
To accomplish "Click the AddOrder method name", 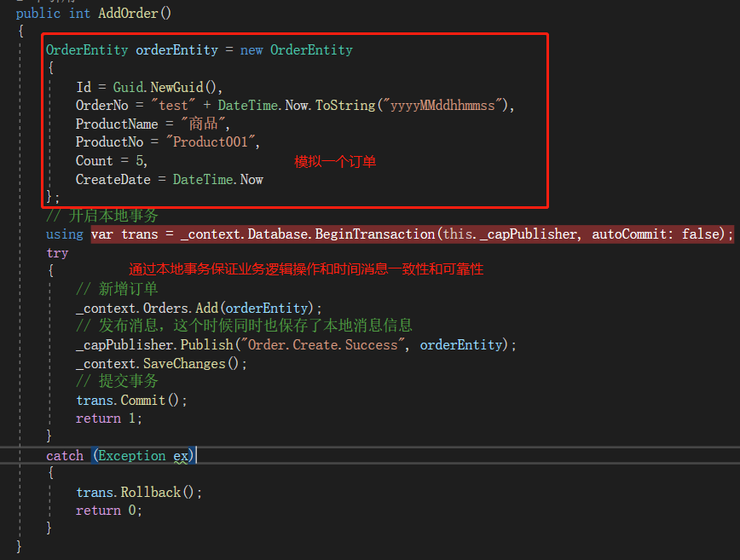I will click(x=128, y=13).
